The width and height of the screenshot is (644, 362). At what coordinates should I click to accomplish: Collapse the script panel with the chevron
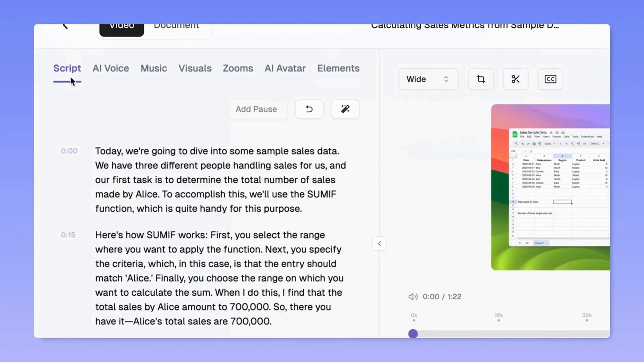point(379,244)
